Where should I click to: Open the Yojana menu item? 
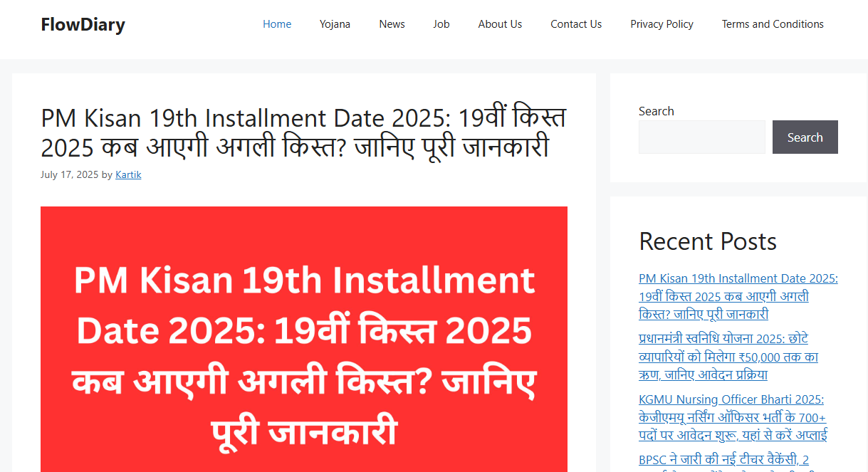pos(335,24)
